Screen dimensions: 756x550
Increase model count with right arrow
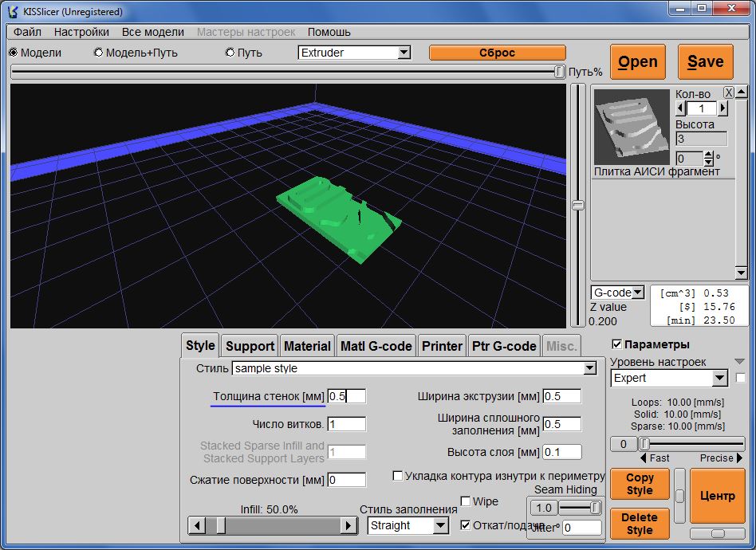pos(723,108)
